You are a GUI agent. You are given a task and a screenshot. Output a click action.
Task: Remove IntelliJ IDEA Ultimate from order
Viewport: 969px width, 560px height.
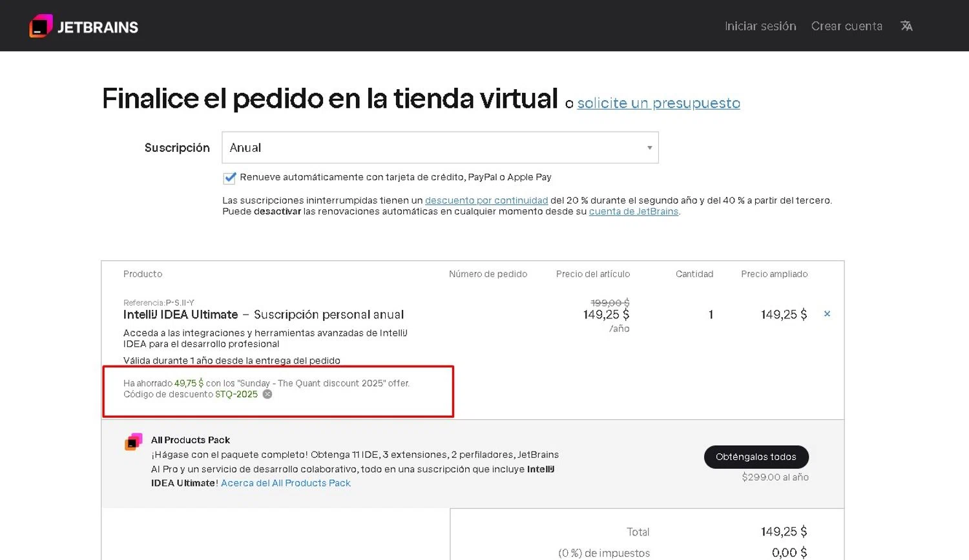click(827, 314)
